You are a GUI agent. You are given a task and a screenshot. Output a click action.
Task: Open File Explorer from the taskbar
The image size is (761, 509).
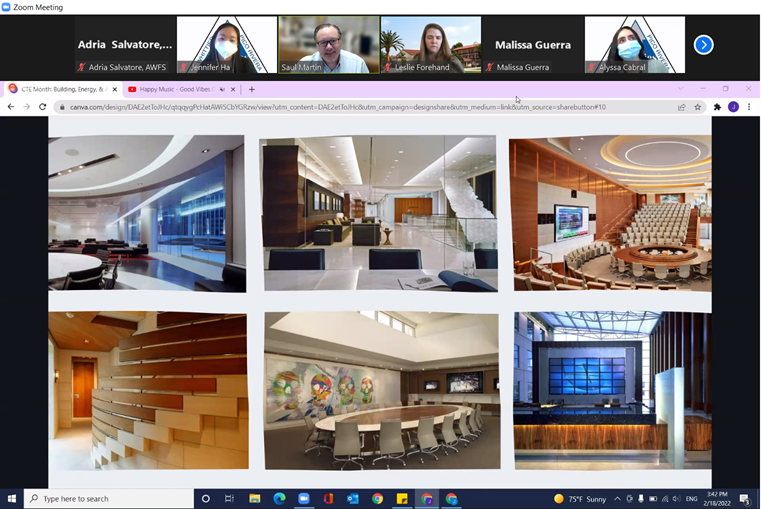pos(255,498)
